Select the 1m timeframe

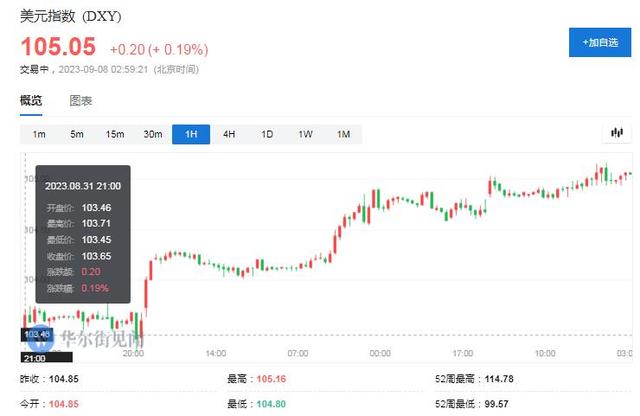[39, 134]
